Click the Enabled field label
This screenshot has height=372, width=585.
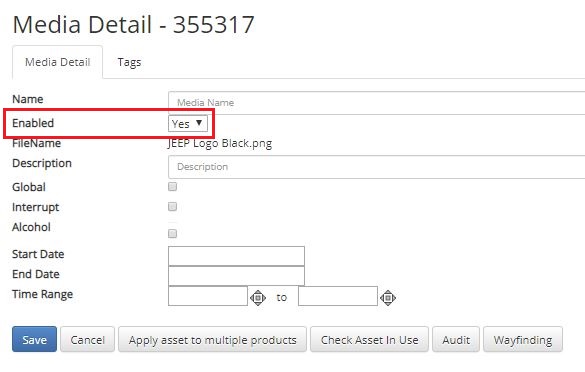(x=33, y=123)
